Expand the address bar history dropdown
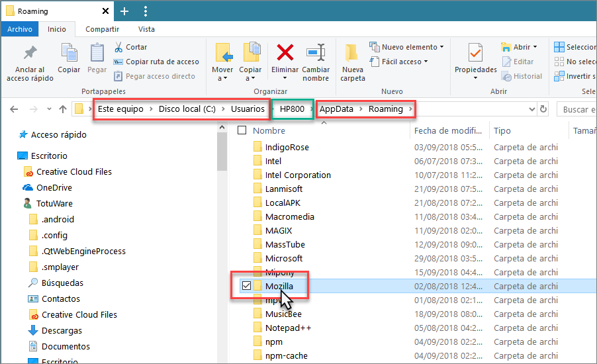 [x=532, y=109]
